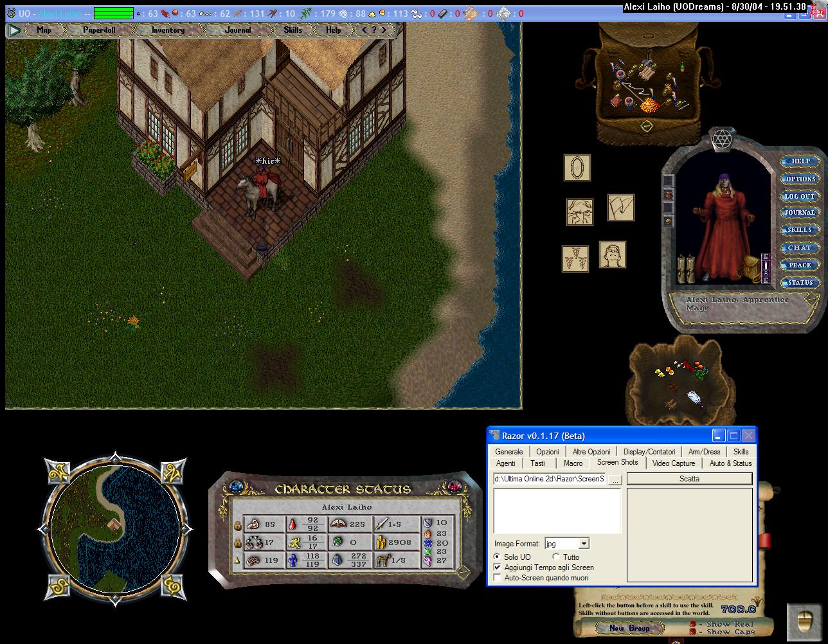Collapse the paperdoll via its corner diamond
The height and width of the screenshot is (644, 828).
coord(811,300)
